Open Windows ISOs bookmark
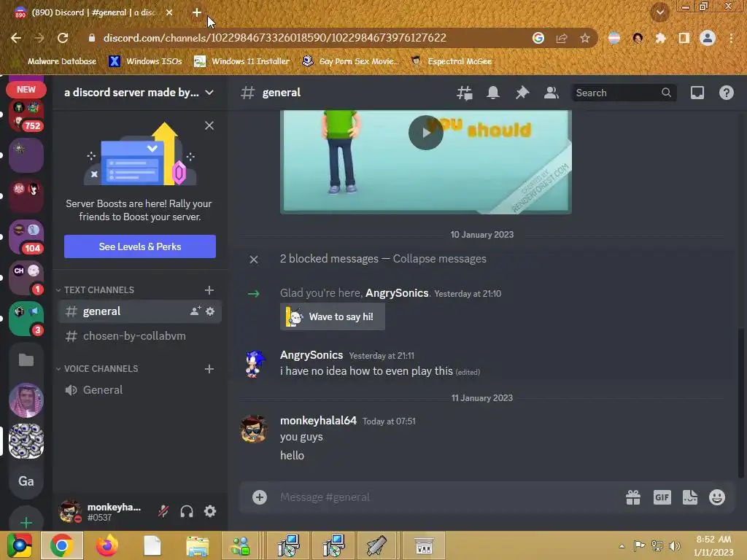 point(146,61)
